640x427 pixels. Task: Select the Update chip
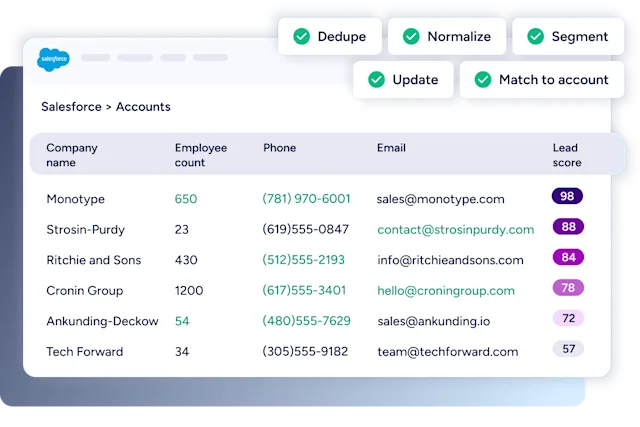[x=403, y=80]
